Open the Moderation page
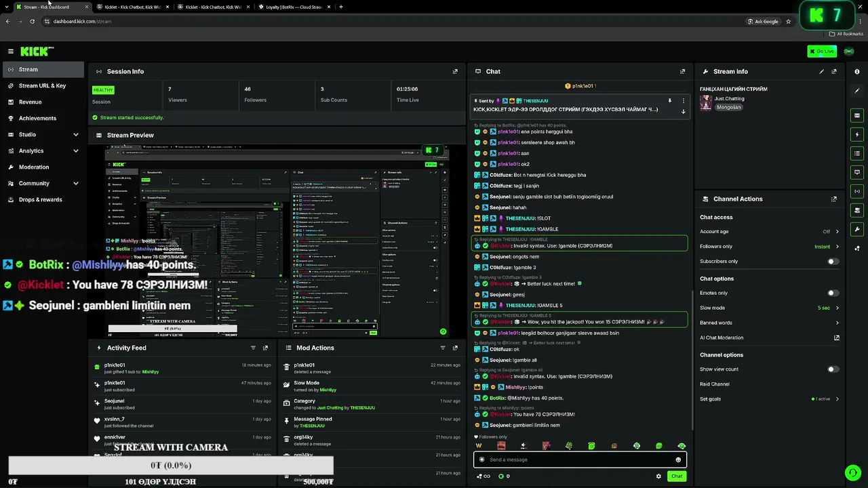 [44, 167]
